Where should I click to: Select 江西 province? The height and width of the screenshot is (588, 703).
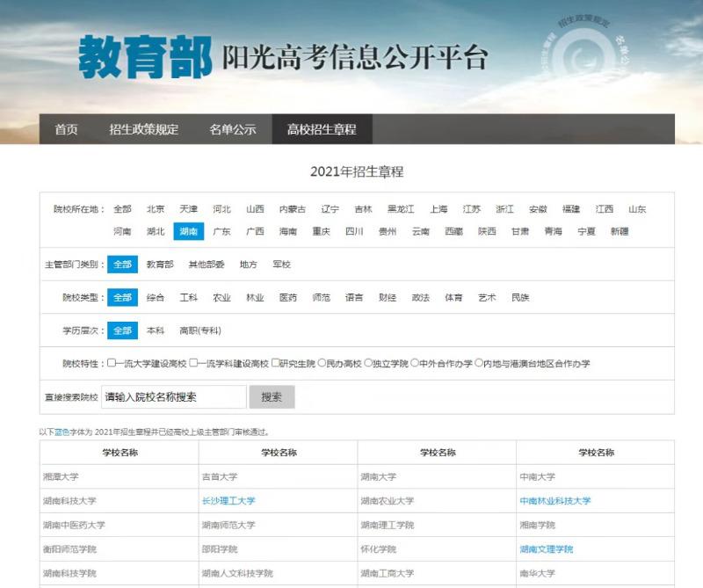pos(605,209)
